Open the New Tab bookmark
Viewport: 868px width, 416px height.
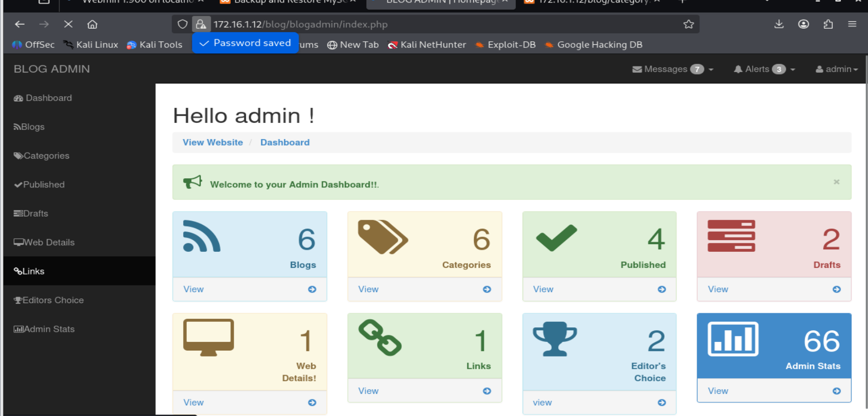[x=353, y=45]
